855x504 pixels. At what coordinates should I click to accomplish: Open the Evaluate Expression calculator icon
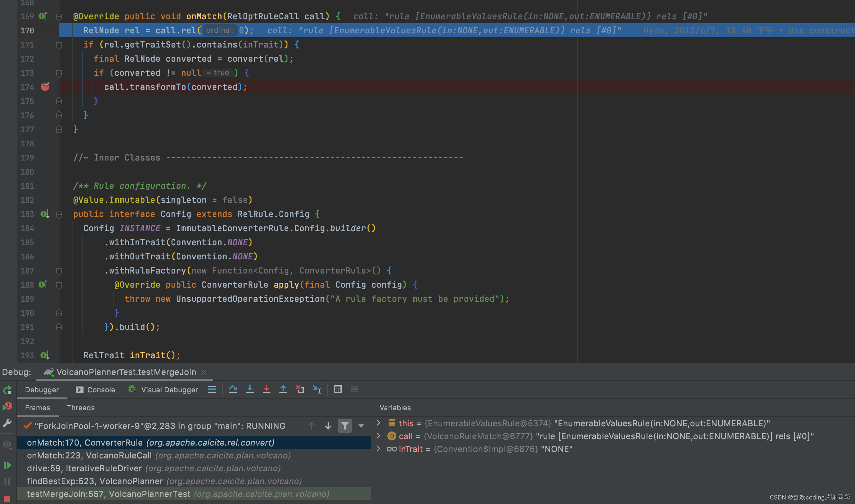click(337, 389)
